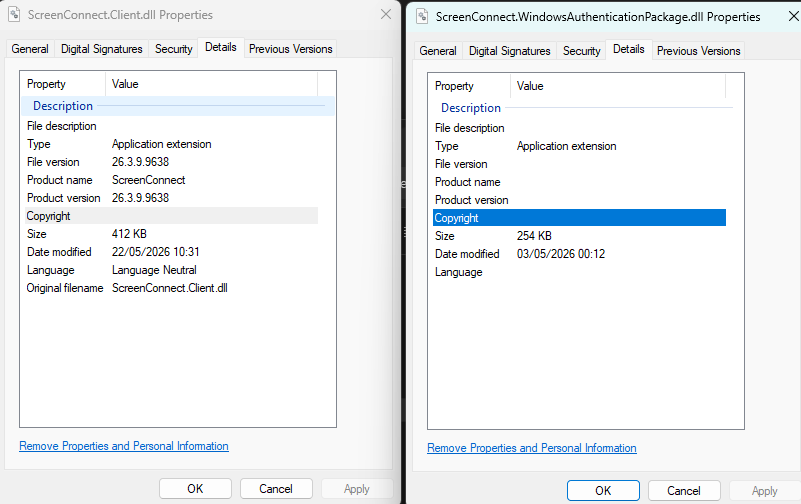This screenshot has height=504, width=801.
Task: Select Type row showing Application extension in Client.dll
Action: pyautogui.click(x=171, y=144)
